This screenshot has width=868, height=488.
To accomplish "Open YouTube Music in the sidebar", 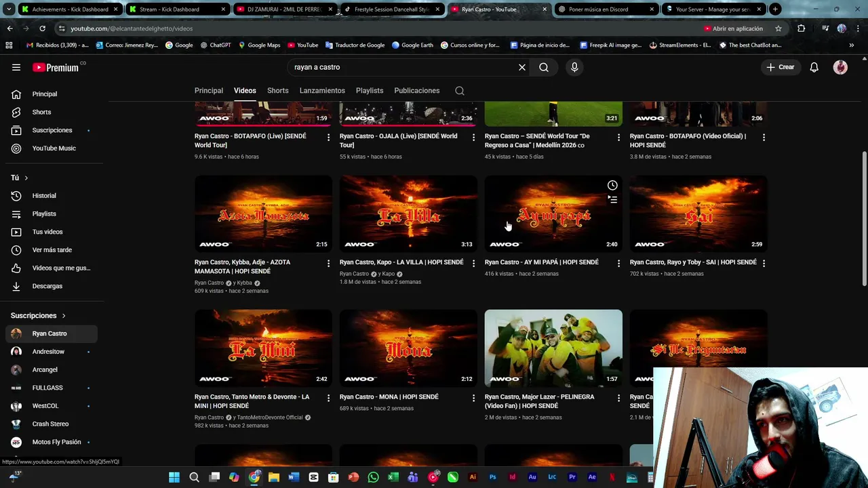I will pos(52,148).
